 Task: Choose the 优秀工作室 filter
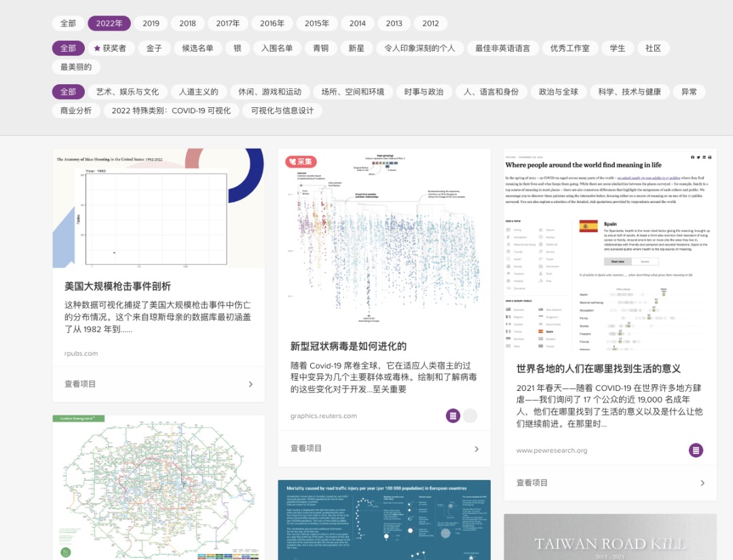tap(569, 48)
